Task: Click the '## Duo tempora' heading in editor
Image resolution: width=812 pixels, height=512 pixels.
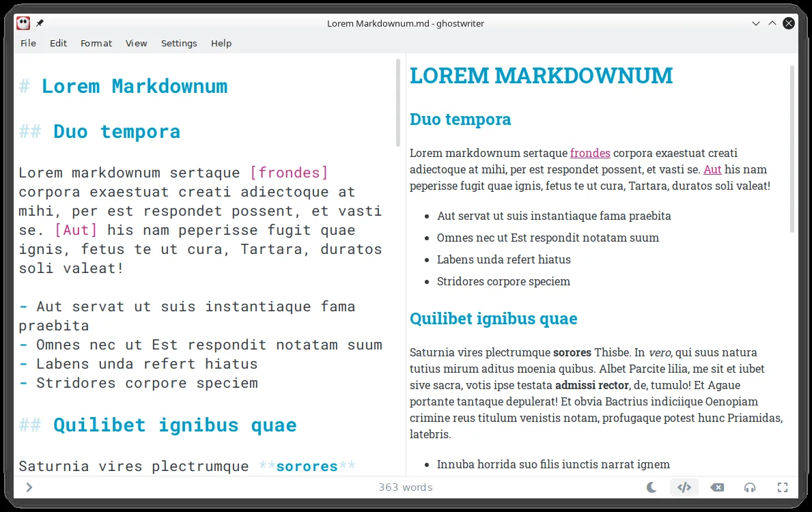Action: [100, 132]
